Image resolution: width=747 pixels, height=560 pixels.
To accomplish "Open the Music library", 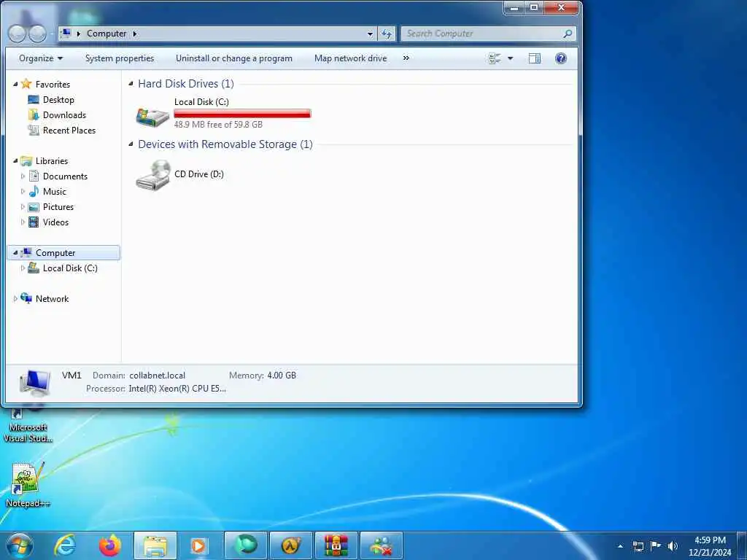I will tap(54, 192).
